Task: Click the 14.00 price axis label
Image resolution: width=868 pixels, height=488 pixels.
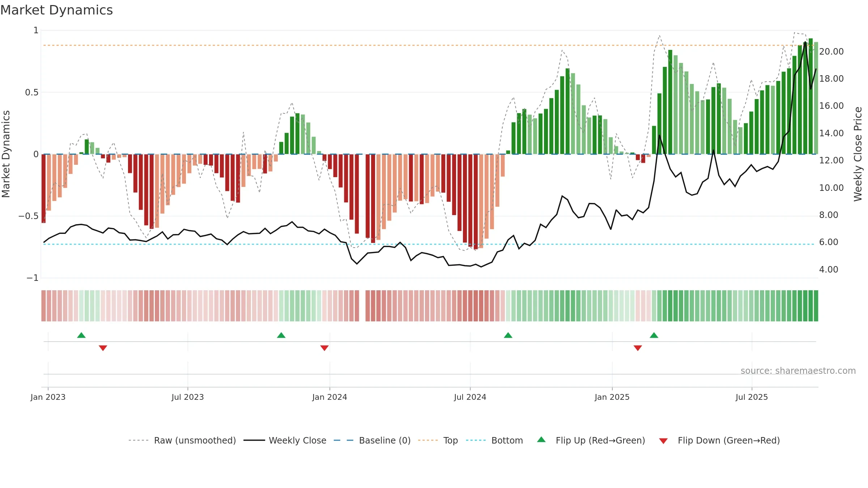Action: pos(831,133)
